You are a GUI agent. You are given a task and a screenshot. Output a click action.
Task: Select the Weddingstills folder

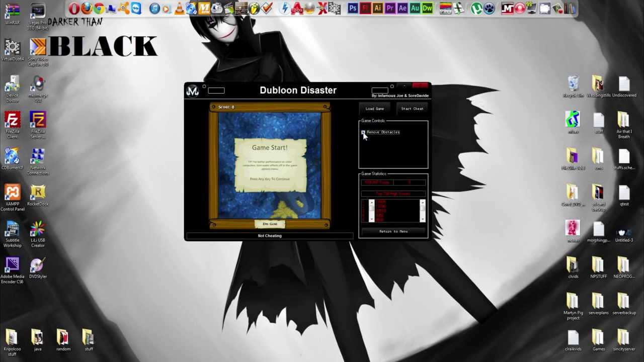598,86
